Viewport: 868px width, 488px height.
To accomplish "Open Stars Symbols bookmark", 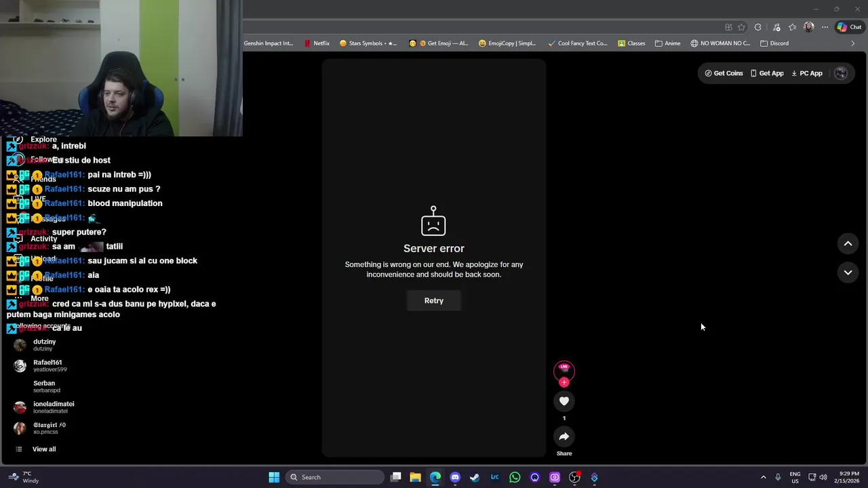I will coord(368,43).
